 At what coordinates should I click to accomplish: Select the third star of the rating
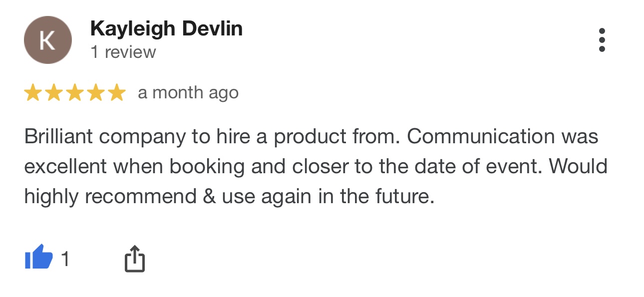(x=75, y=93)
